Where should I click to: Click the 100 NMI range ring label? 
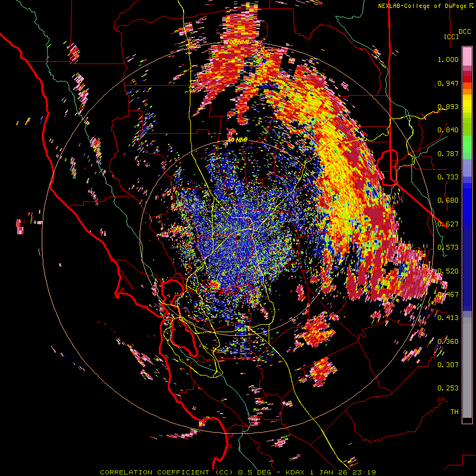(x=237, y=42)
